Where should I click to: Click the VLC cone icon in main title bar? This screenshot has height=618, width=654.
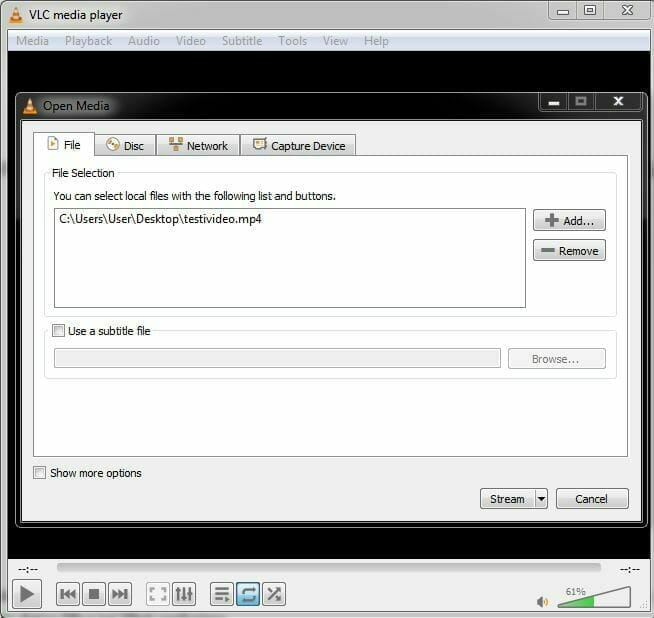point(16,15)
